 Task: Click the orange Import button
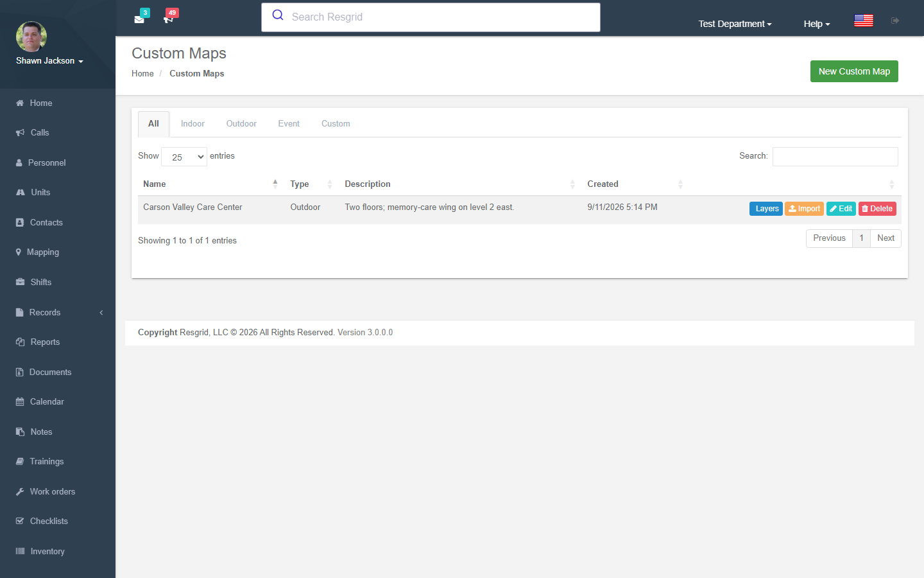(x=804, y=209)
